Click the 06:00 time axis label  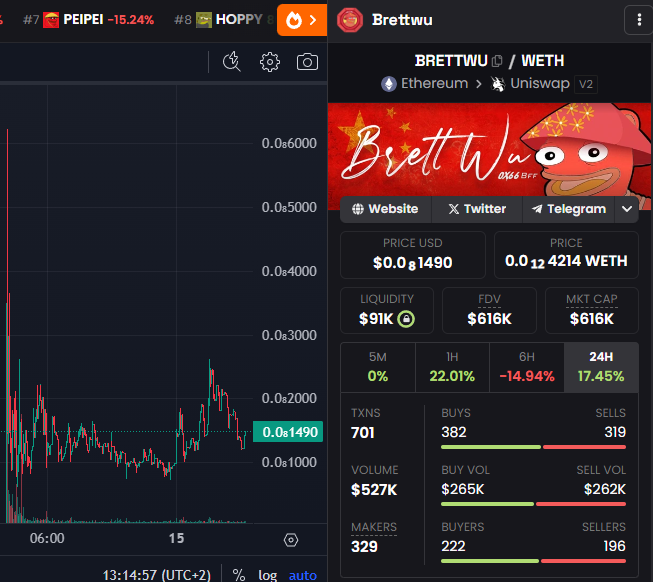tap(47, 538)
